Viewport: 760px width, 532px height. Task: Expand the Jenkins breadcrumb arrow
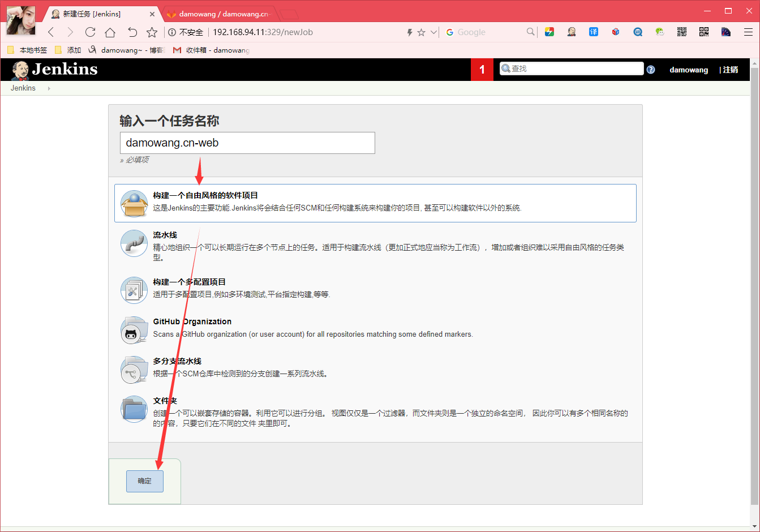tap(49, 88)
